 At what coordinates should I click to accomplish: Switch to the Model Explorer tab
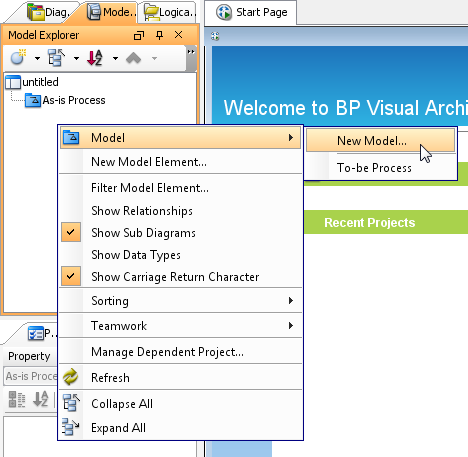112,12
